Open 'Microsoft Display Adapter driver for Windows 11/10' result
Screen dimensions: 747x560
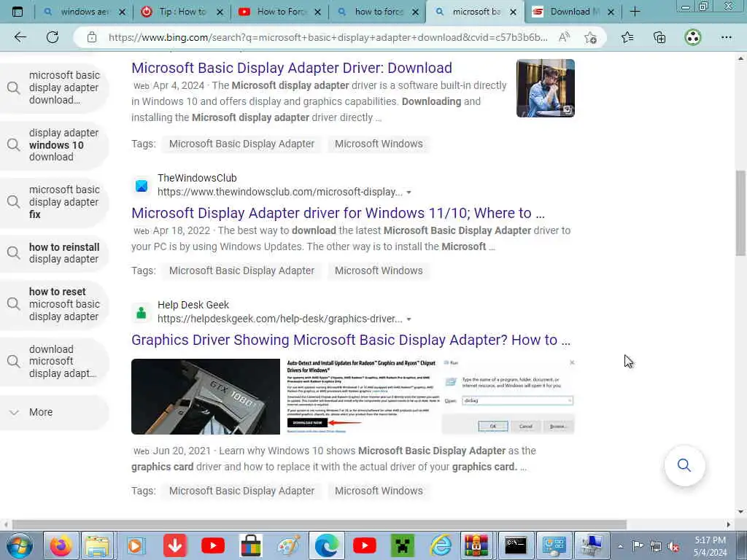(338, 214)
